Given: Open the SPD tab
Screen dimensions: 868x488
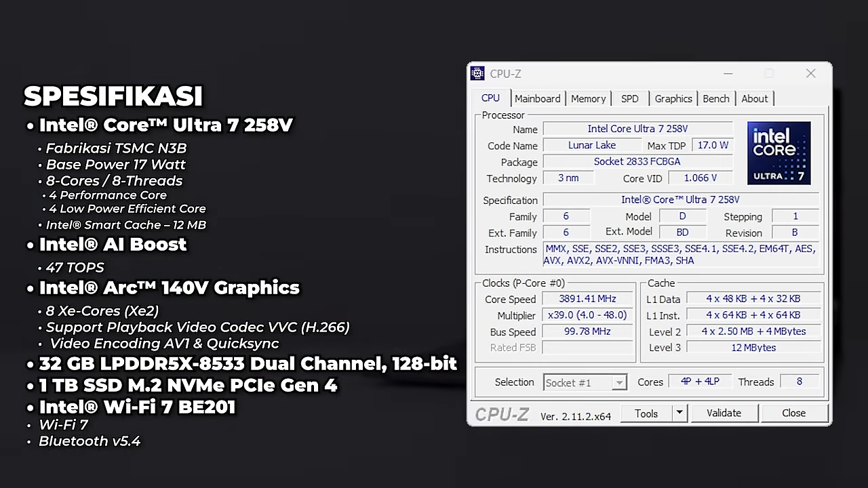Looking at the screenshot, I should click(629, 98).
